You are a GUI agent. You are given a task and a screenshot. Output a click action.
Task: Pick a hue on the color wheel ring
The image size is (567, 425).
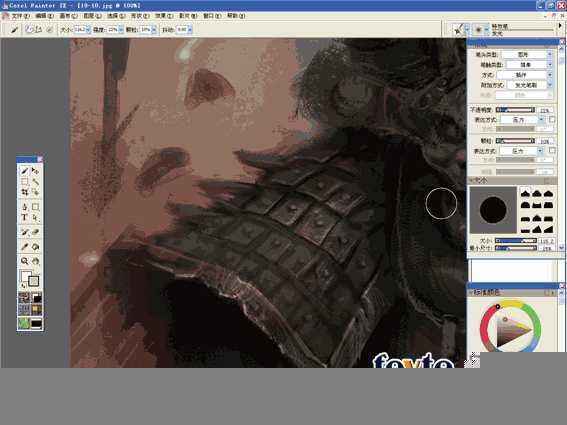(511, 303)
